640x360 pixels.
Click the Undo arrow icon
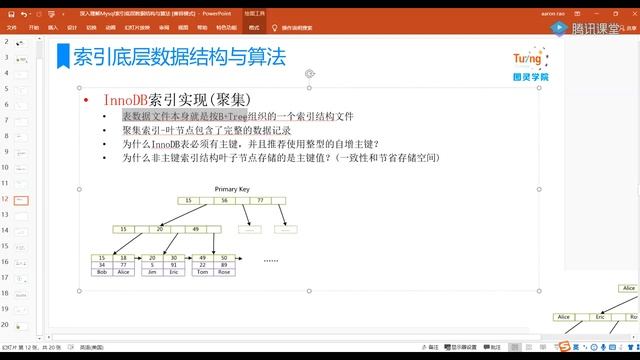pos(24,14)
